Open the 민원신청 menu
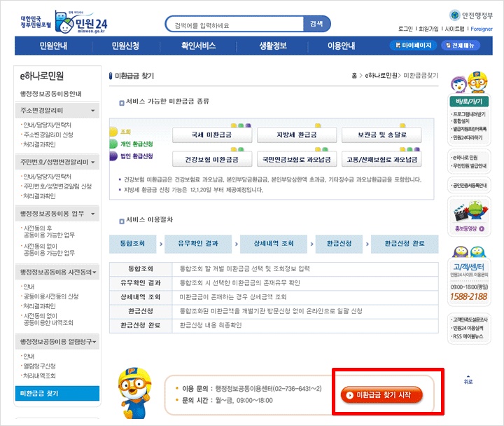The width and height of the screenshot is (504, 426). pos(125,46)
